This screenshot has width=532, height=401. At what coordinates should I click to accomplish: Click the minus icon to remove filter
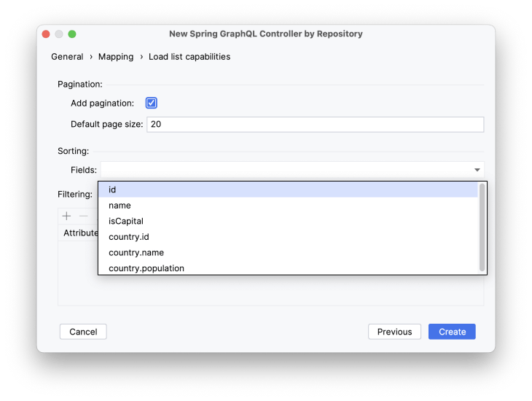pos(84,216)
